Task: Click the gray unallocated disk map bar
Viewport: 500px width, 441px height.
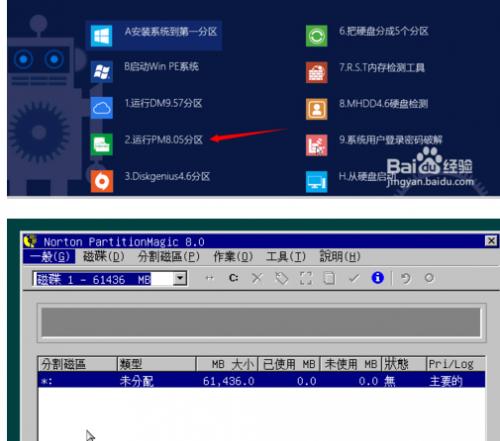Action: point(261,322)
